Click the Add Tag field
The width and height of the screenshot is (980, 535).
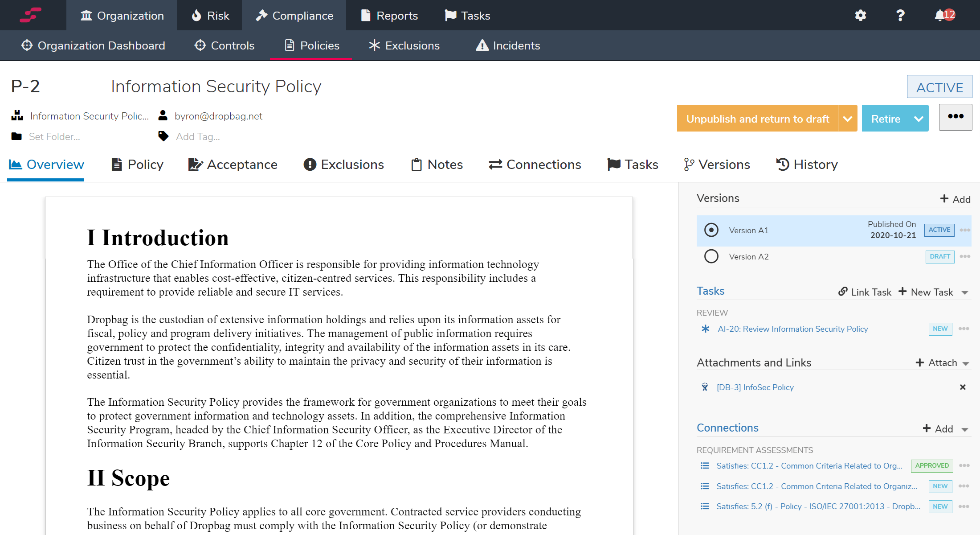coord(198,136)
